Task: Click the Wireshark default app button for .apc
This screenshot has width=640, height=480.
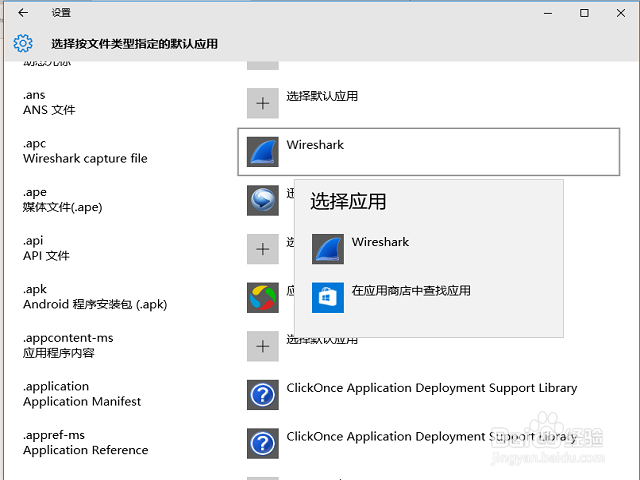Action: coord(428,151)
